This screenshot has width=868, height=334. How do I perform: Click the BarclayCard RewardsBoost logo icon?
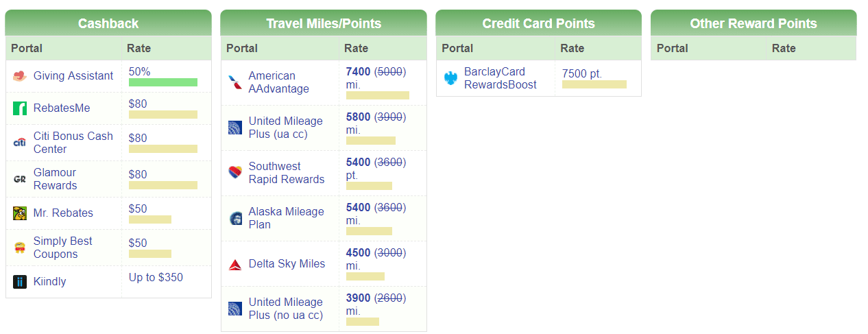[x=450, y=78]
